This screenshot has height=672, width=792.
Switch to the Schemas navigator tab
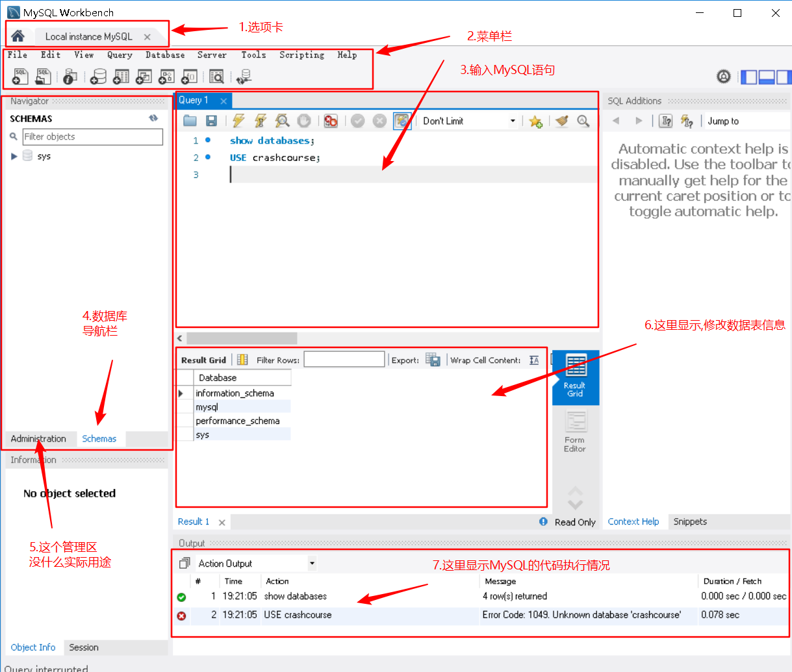[x=99, y=439]
